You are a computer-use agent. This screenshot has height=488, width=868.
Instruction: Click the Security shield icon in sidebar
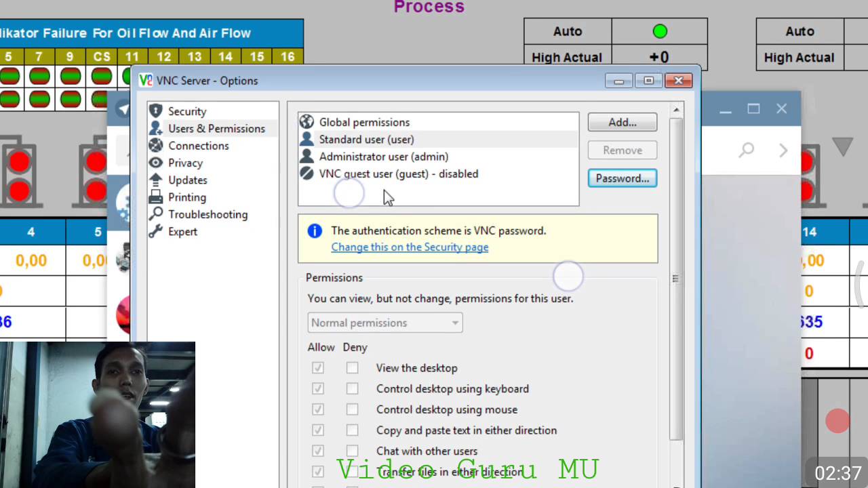click(156, 111)
